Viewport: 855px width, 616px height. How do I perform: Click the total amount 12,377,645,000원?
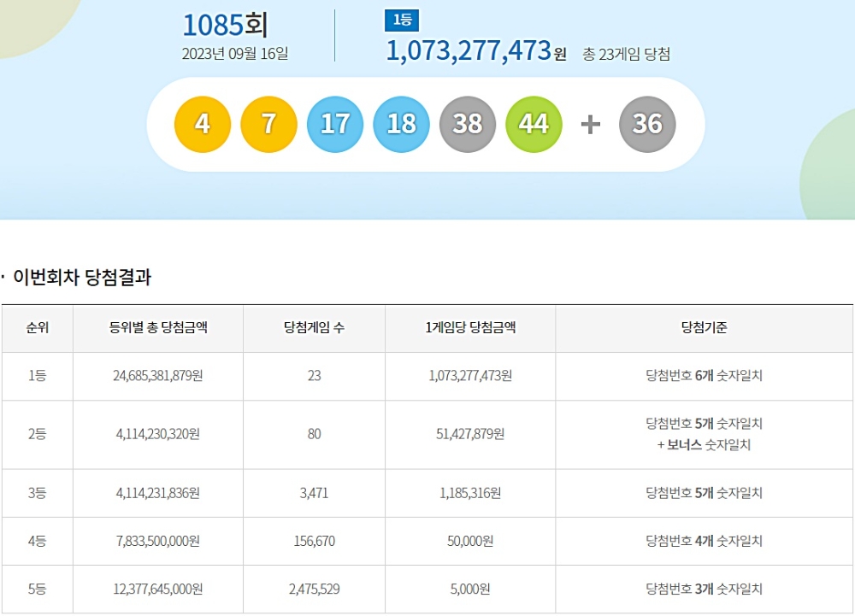(x=158, y=590)
